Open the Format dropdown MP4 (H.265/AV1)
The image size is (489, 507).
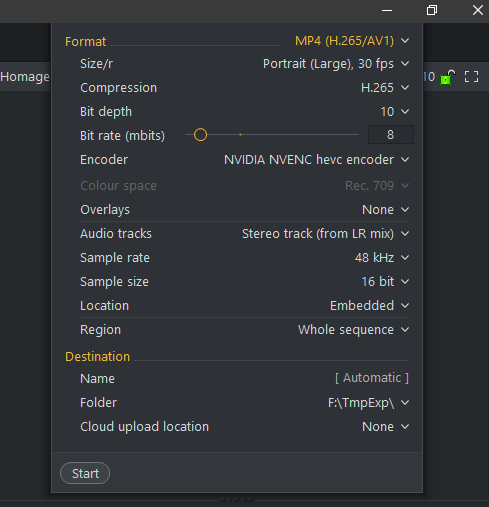click(352, 41)
